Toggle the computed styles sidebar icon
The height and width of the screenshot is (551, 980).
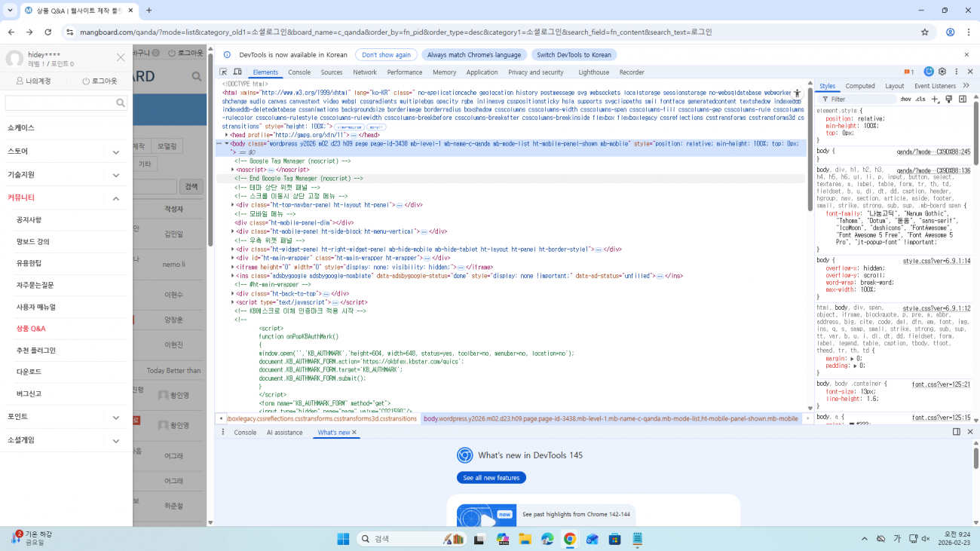pyautogui.click(x=963, y=99)
